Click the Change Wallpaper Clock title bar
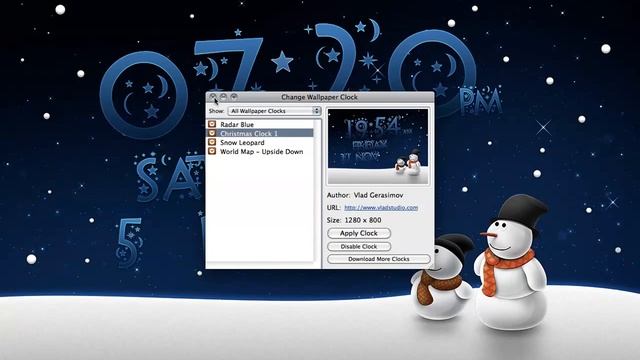This screenshot has width=640, height=360. point(320,97)
